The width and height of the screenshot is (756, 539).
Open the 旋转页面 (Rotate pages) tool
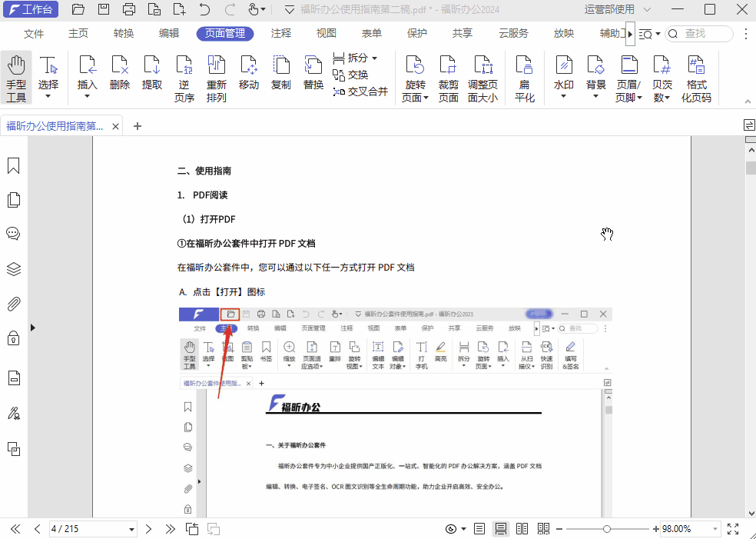click(x=414, y=73)
